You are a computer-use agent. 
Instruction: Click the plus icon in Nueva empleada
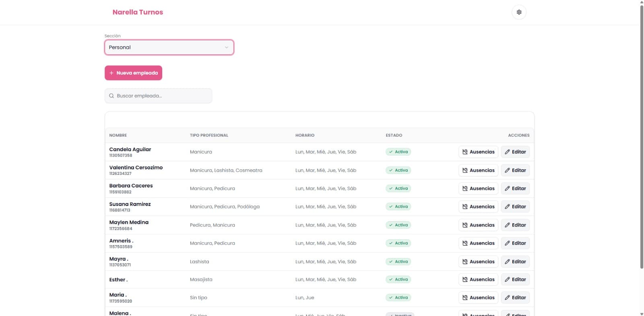[x=111, y=73]
